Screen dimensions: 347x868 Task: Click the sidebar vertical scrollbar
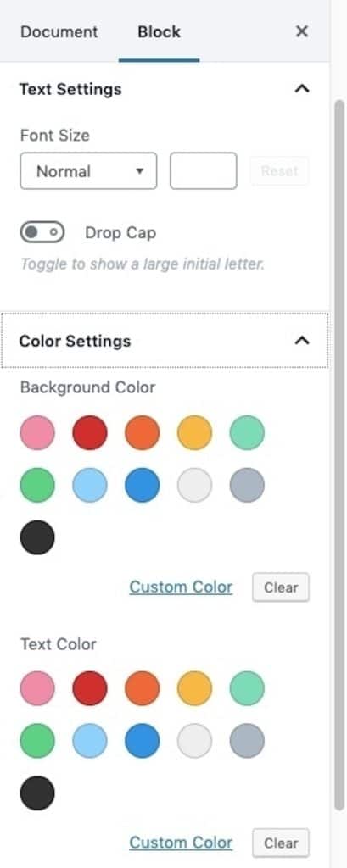coord(339,454)
